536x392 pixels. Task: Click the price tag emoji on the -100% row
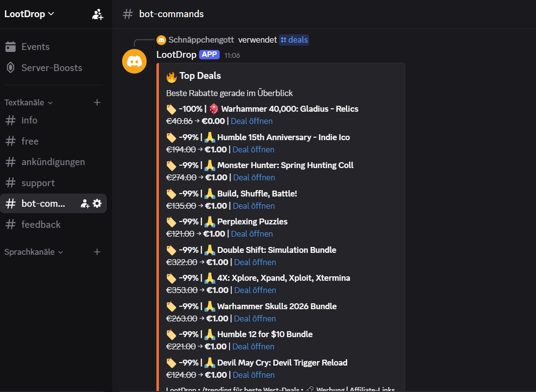pyautogui.click(x=171, y=109)
